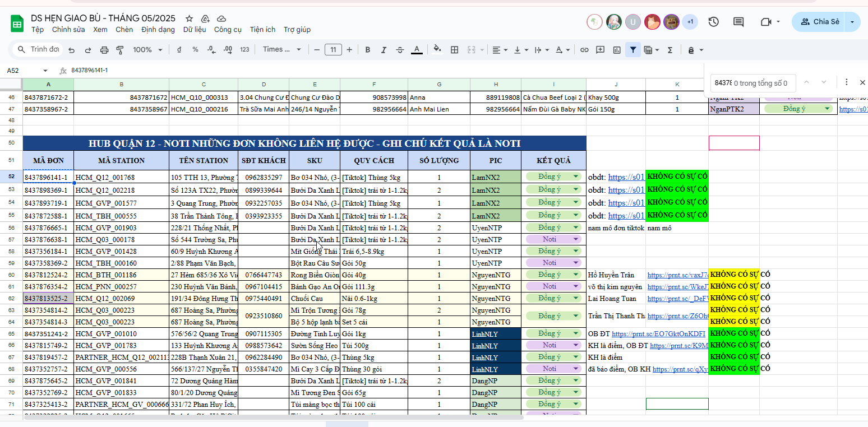
Task: Open the Dữ liệu menu
Action: (x=195, y=30)
